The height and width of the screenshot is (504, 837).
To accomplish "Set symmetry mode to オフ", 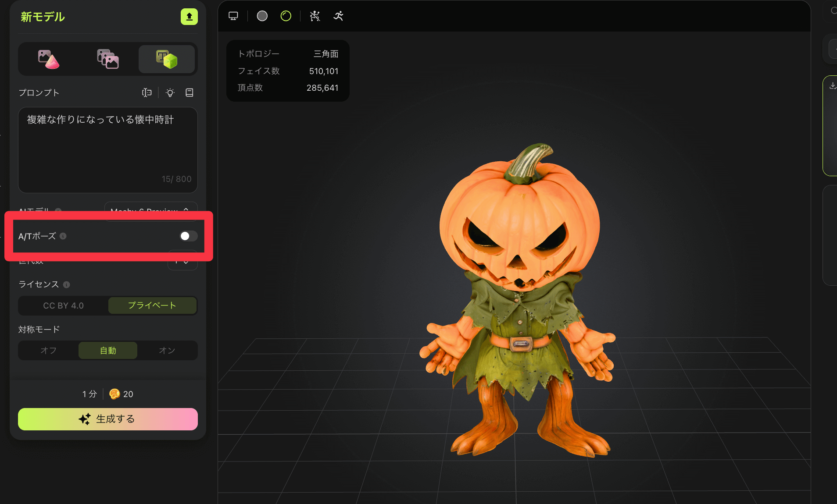I will pyautogui.click(x=48, y=350).
